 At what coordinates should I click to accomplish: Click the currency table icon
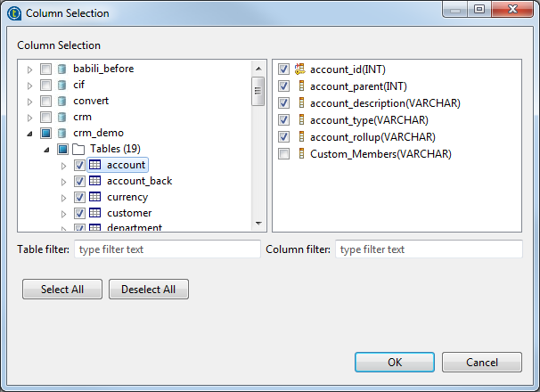pos(94,197)
